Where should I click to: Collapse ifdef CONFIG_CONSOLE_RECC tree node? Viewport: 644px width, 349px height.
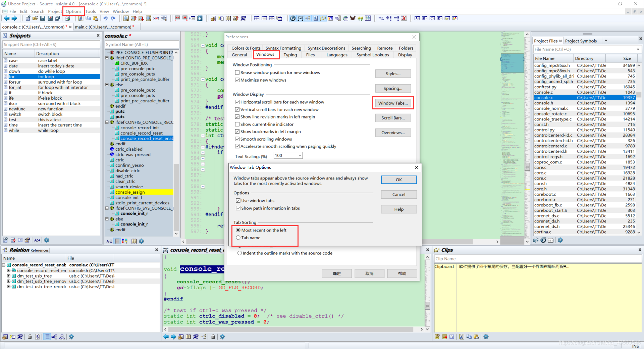tap(107, 122)
